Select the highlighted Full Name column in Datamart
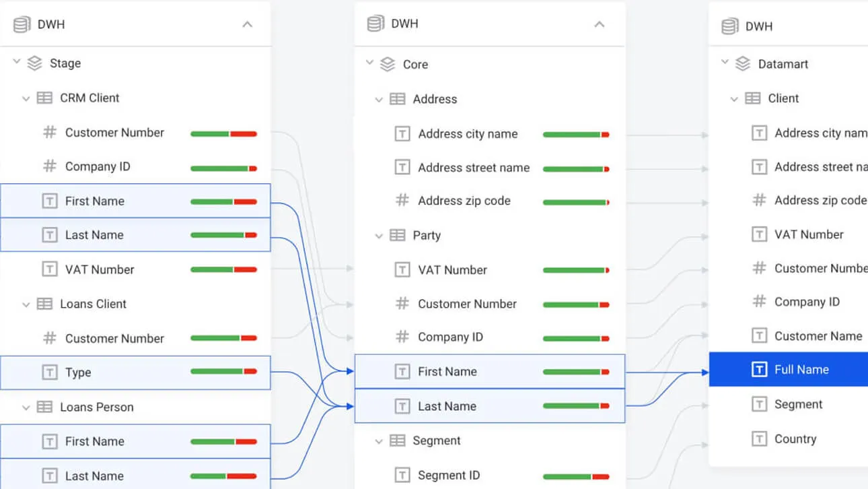Image resolution: width=868 pixels, height=489 pixels. [801, 369]
